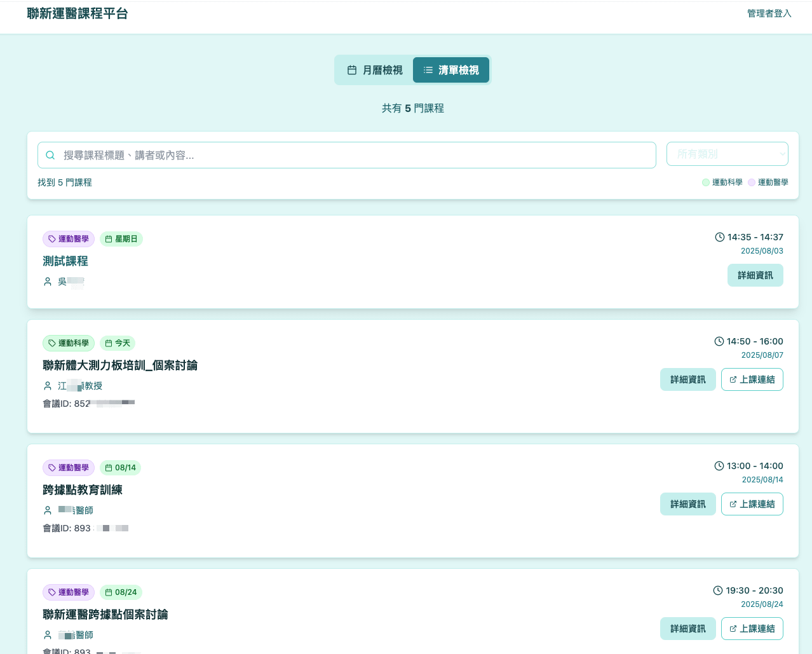The image size is (812, 654).
Task: Click the magnifier icon in search bar
Action: click(51, 155)
